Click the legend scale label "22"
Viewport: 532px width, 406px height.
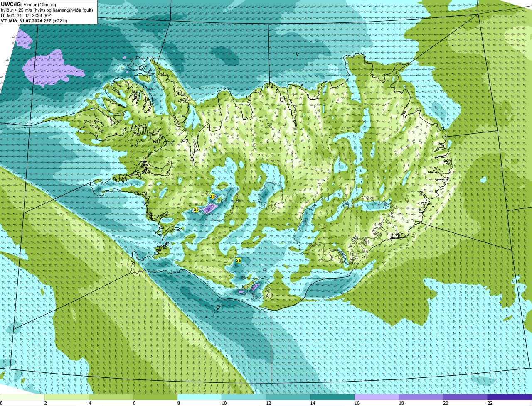coord(490,403)
